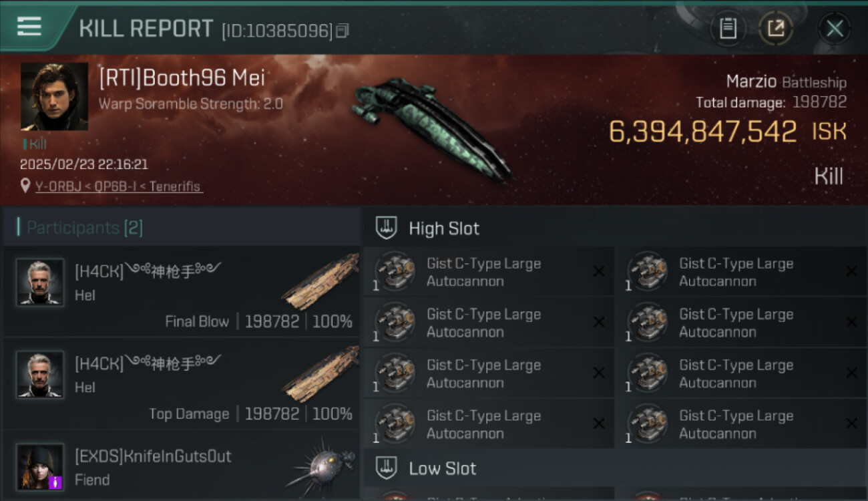Image resolution: width=868 pixels, height=501 pixels.
Task: Inspect the destroyed Marzio ship image
Action: (431, 128)
